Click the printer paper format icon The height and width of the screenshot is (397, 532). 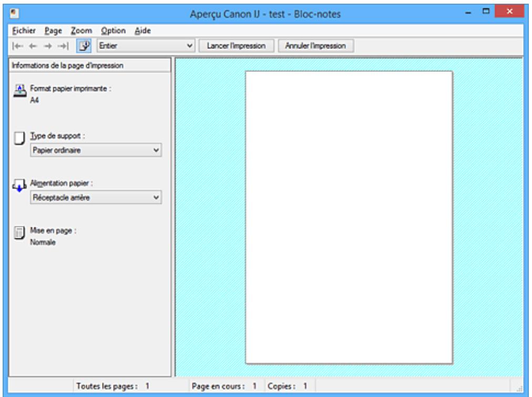pos(19,90)
